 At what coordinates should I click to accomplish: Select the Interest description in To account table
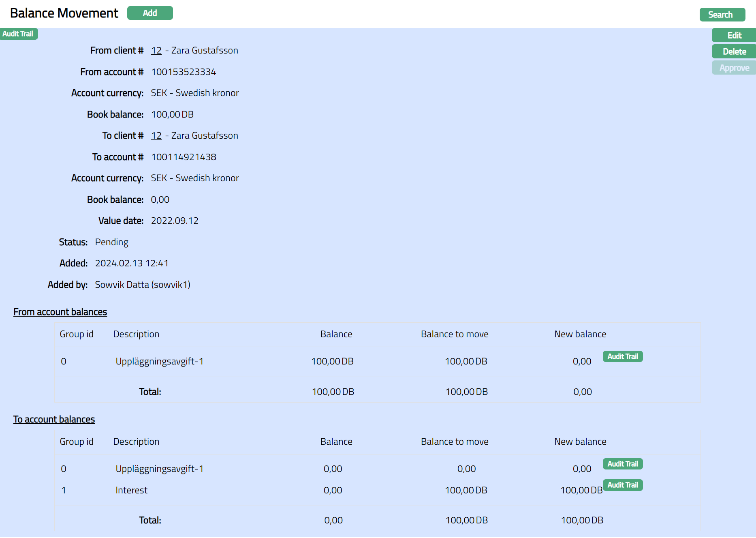(131, 491)
